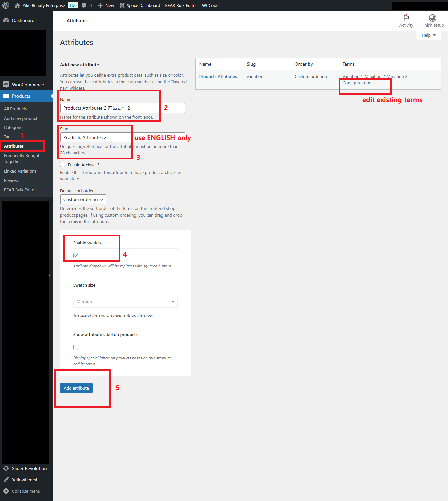Click the Add attribute button

[76, 388]
